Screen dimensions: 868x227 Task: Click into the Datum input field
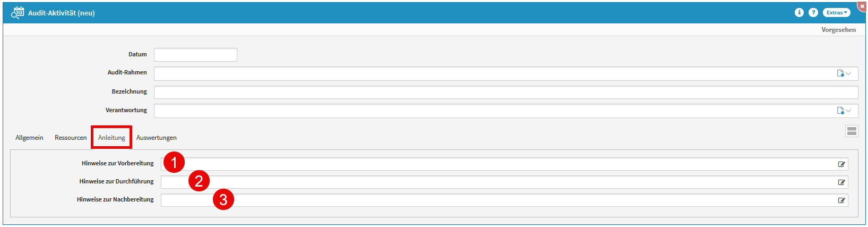[x=195, y=55]
